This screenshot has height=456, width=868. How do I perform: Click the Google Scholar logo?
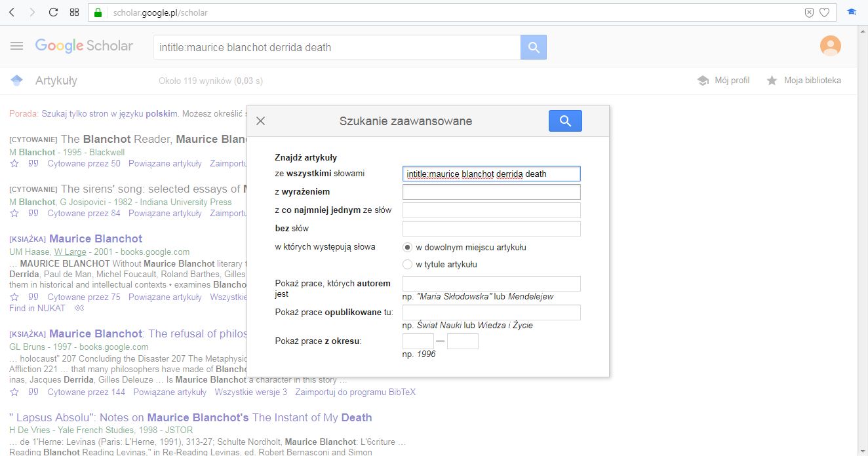point(84,46)
